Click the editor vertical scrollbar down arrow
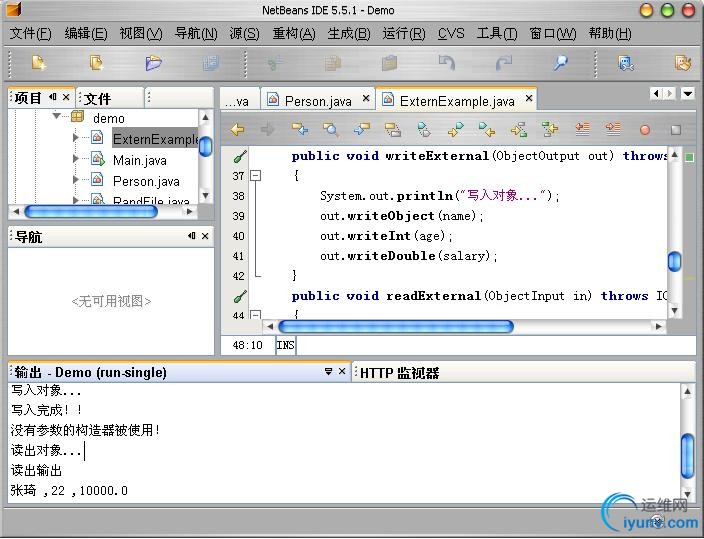Screen dimensions: 704x539 pyautogui.click(x=674, y=310)
